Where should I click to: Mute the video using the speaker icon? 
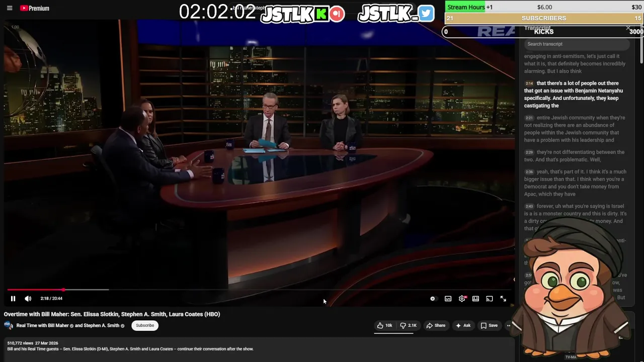tap(28, 299)
